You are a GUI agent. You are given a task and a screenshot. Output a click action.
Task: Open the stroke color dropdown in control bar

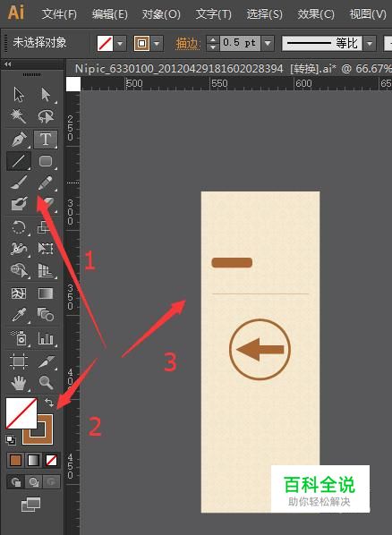[x=157, y=44]
